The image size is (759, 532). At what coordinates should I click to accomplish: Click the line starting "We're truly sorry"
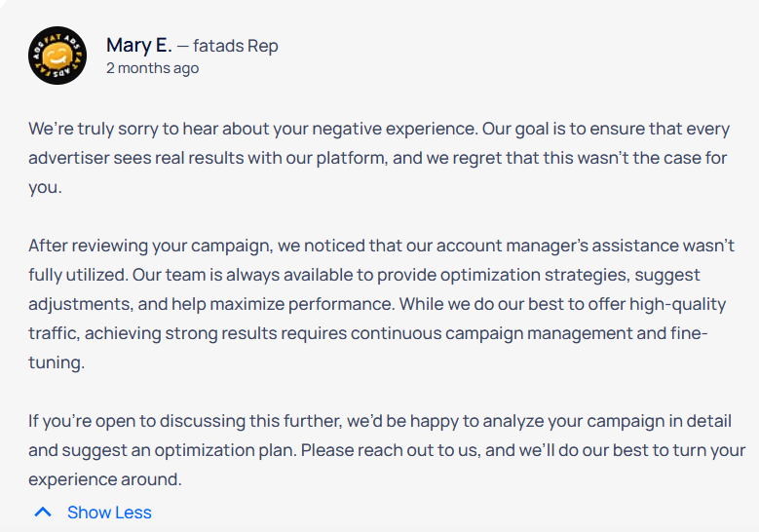click(379, 130)
